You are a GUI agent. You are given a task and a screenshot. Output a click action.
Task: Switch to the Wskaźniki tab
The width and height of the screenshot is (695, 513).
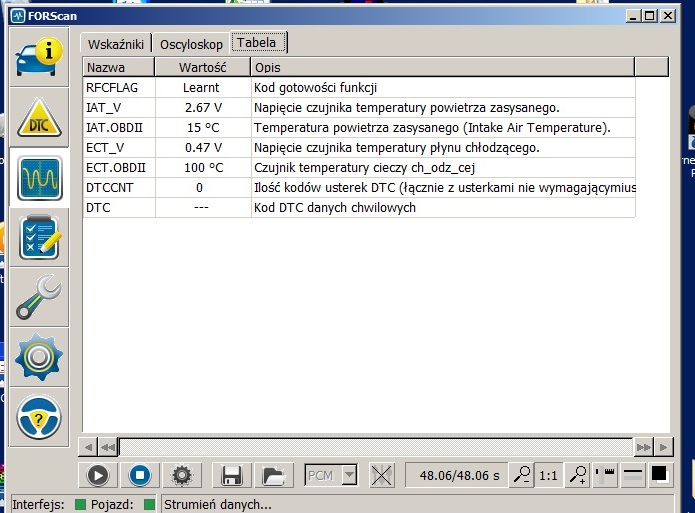click(118, 43)
